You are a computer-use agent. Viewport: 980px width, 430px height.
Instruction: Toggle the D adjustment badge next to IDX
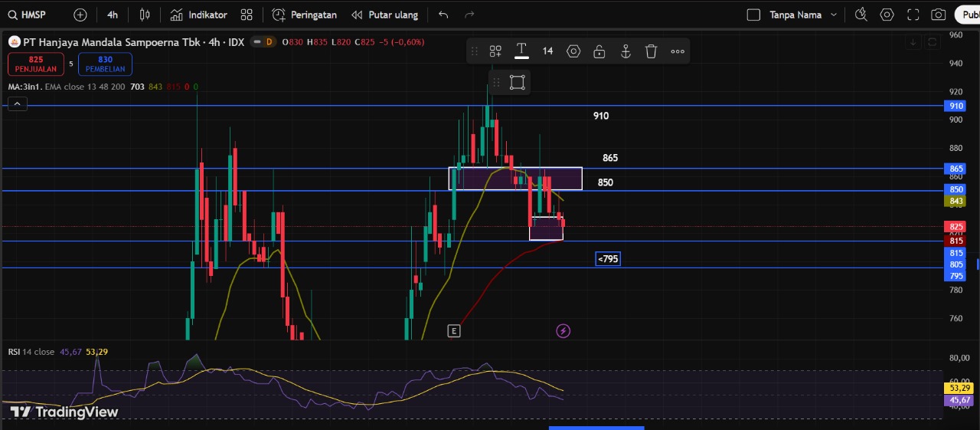268,42
